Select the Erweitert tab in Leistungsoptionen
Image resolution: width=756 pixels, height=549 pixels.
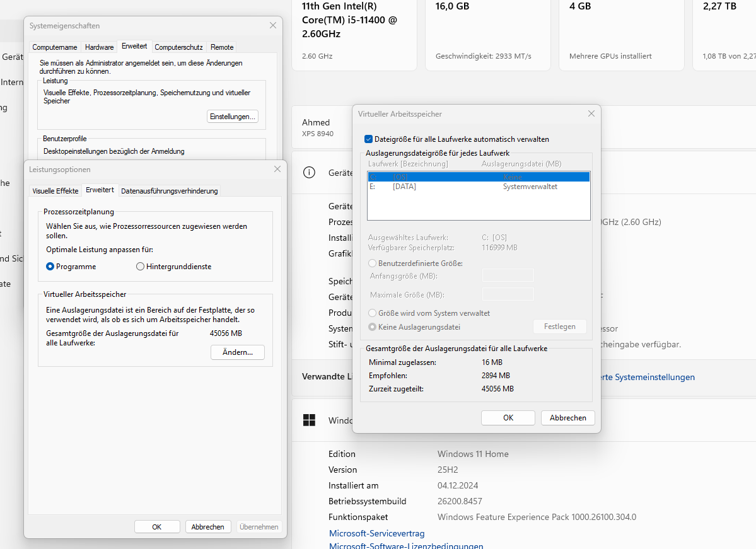100,190
